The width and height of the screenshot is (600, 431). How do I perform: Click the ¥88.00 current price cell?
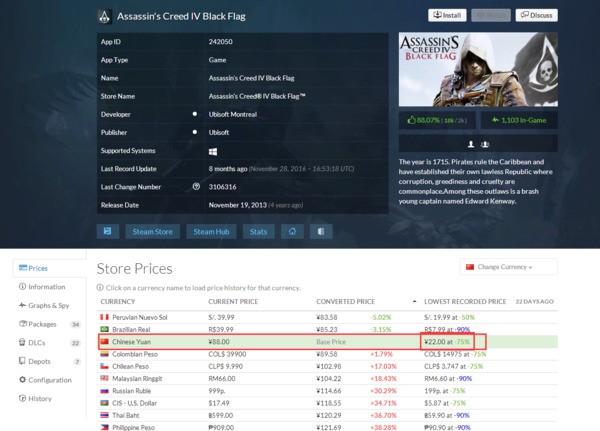[x=219, y=342]
